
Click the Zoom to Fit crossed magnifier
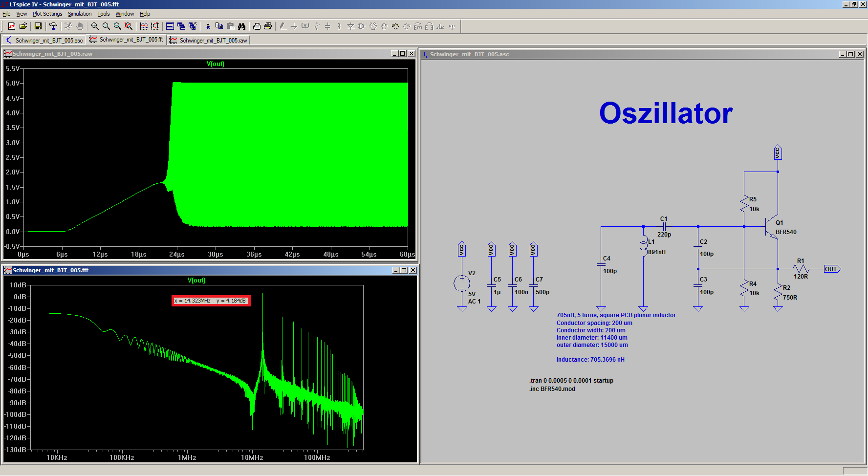click(x=129, y=26)
